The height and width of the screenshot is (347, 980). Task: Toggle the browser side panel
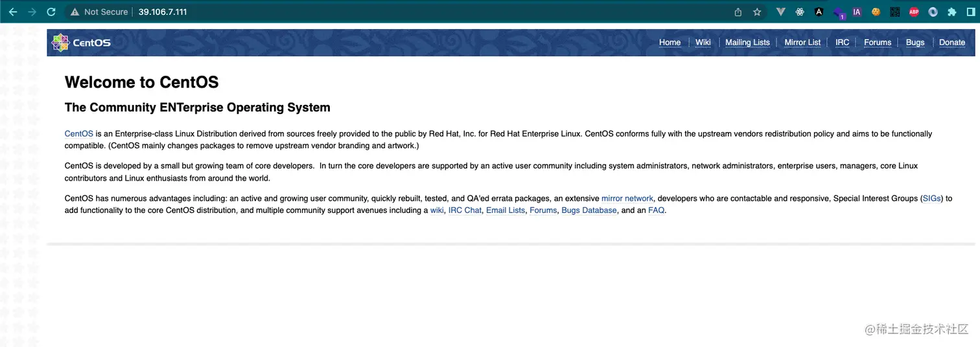click(970, 12)
